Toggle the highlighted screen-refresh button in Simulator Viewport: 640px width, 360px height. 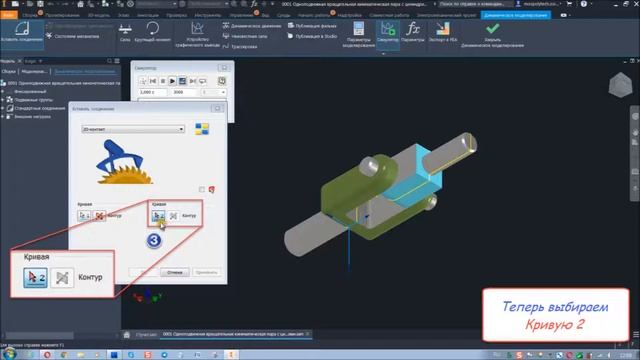click(x=182, y=81)
